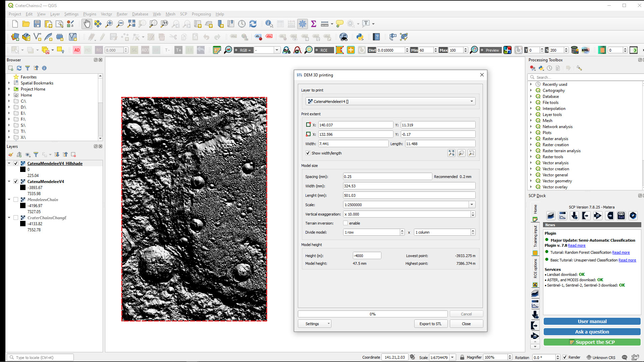This screenshot has height=362, width=644.
Task: Open Read more for Random Forest tutorial
Action: [621, 253]
